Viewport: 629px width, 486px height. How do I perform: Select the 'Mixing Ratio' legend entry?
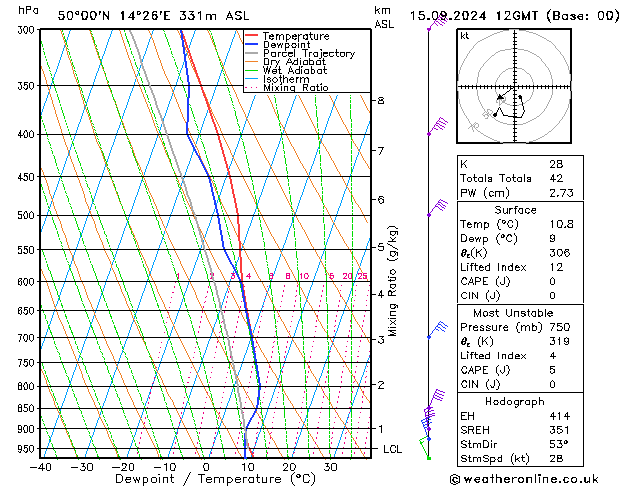(296, 87)
